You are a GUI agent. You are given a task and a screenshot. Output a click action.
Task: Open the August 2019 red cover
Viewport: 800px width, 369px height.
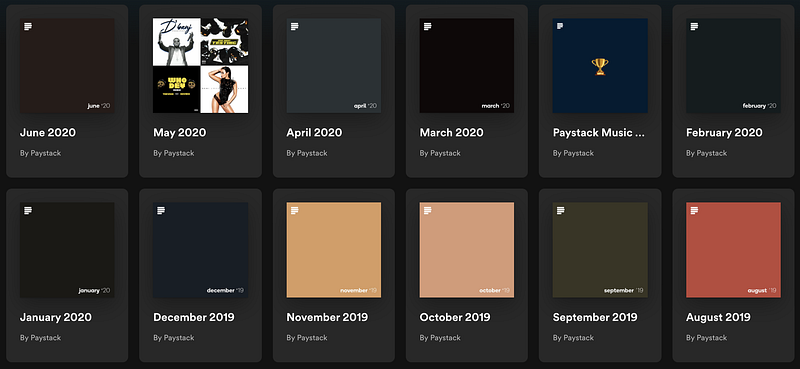pos(733,250)
